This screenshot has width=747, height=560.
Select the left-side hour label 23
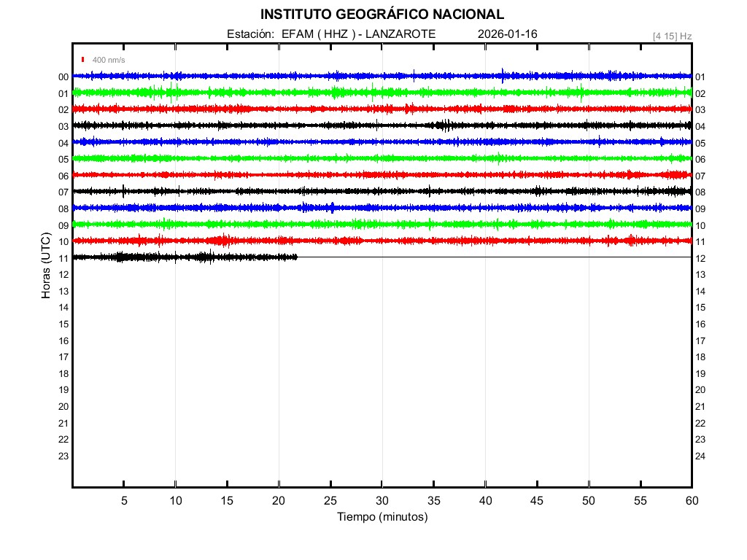tap(63, 456)
